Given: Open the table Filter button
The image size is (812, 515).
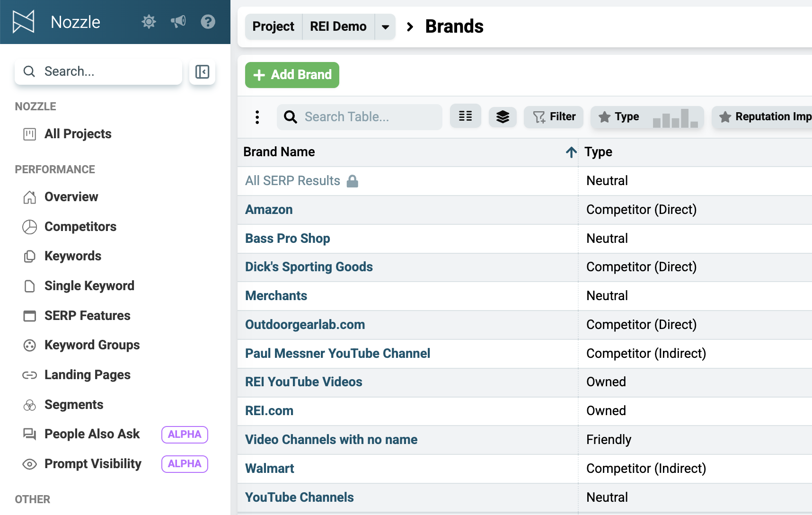Looking at the screenshot, I should point(554,116).
